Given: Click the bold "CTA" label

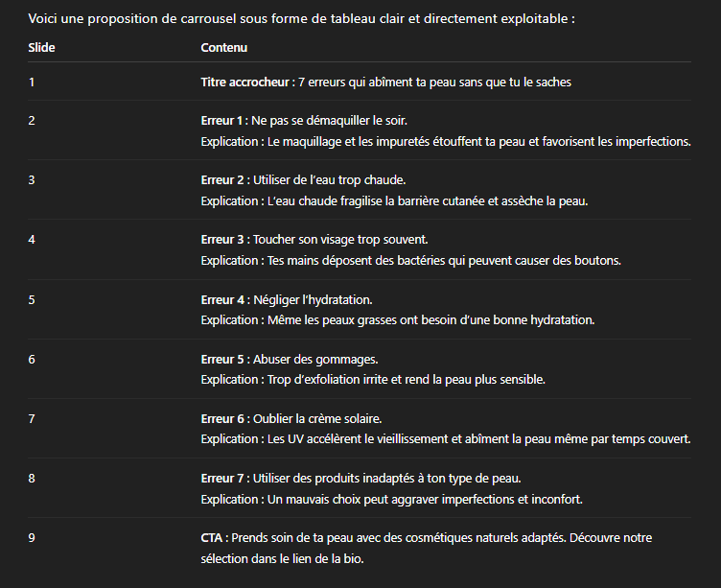Looking at the screenshot, I should pyautogui.click(x=214, y=538).
